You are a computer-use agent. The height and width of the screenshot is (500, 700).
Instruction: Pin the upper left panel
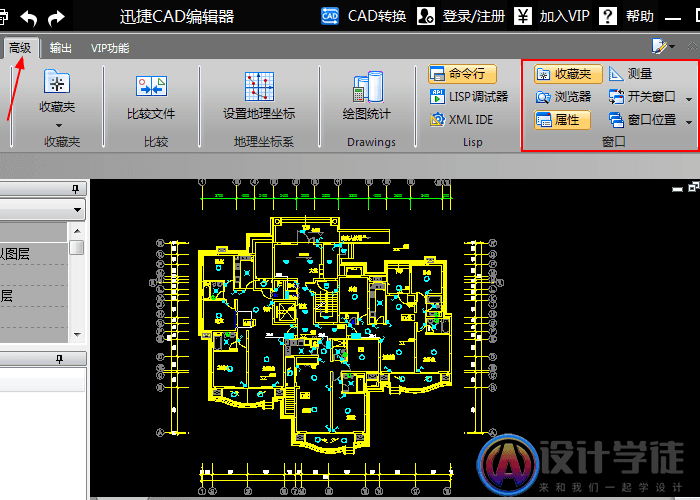click(75, 189)
